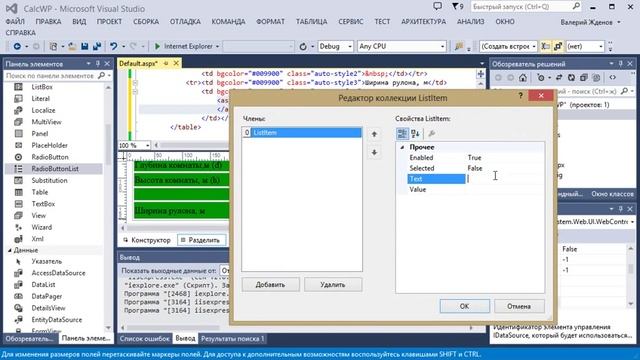Start debugging with green play arrow
The width and height of the screenshot is (640, 360).
157,47
